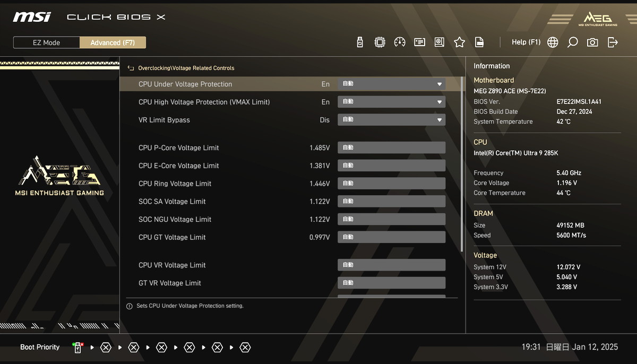This screenshot has height=364, width=637.
Task: Select the CPU GT Voltage Limit label
Action: (172, 237)
